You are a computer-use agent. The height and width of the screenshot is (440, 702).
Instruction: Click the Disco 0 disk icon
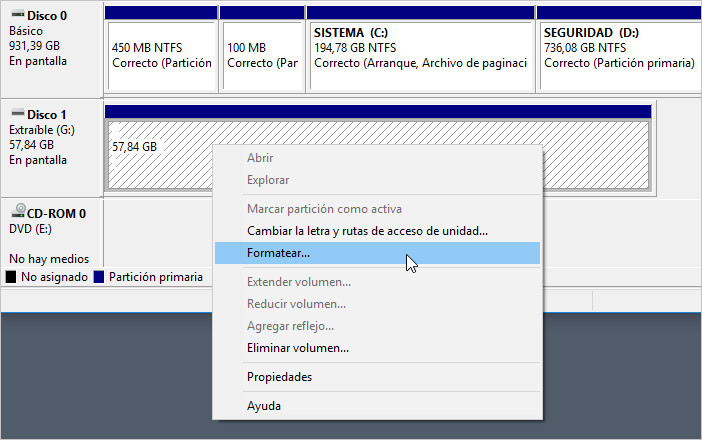(14, 14)
